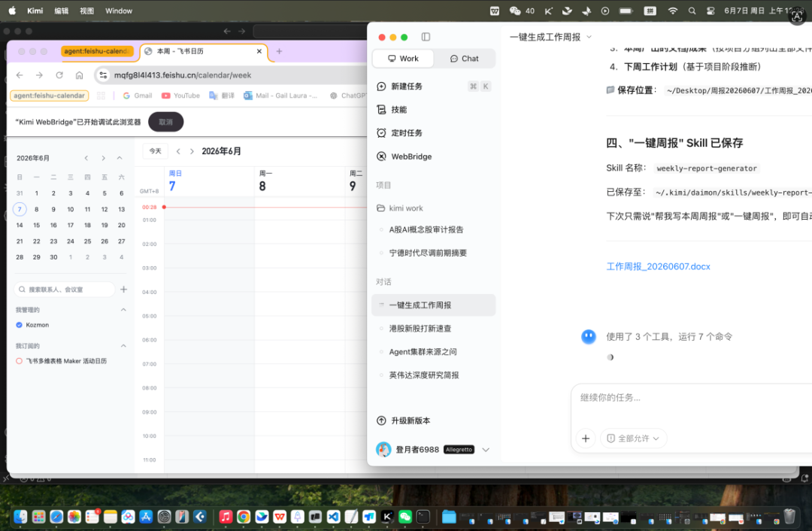The height and width of the screenshot is (531, 812).
Task: Open the 全部允许 permission dropdown
Action: (x=633, y=438)
